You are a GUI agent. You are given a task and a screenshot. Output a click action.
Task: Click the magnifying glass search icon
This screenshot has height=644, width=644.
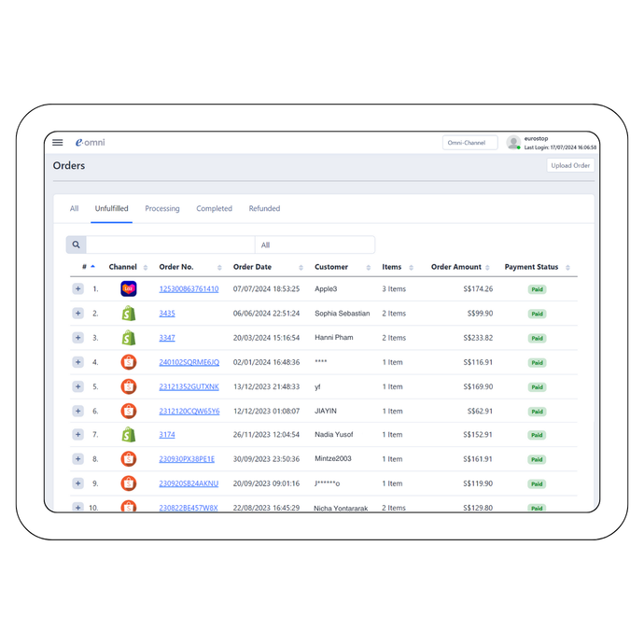[x=76, y=245]
